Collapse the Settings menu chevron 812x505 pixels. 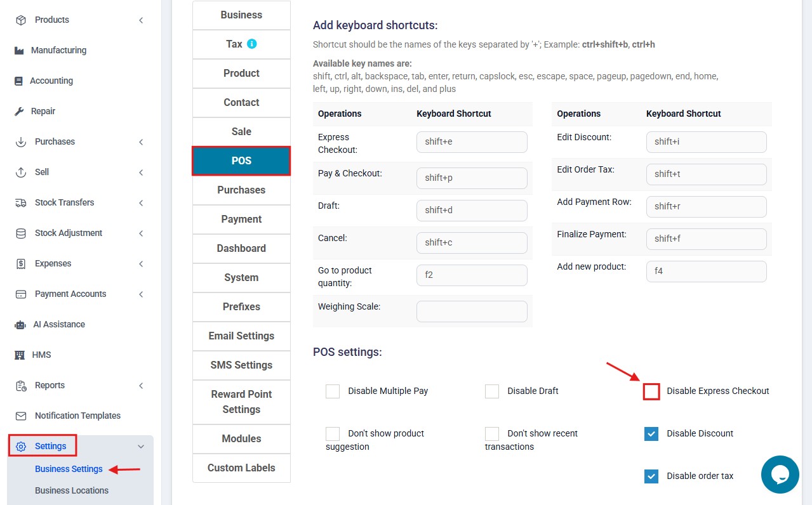(x=141, y=446)
